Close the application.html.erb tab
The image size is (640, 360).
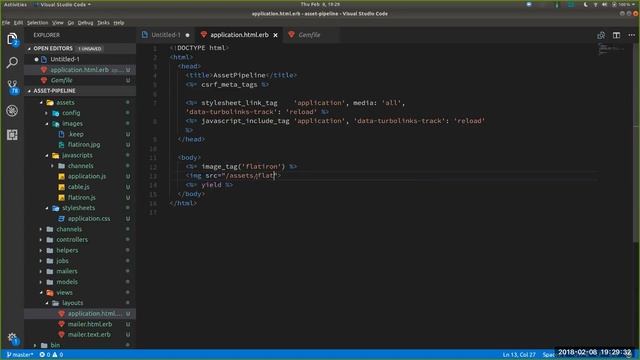tap(276, 35)
